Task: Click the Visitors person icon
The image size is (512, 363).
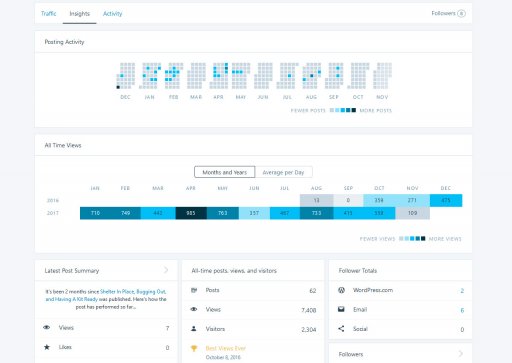Action: 194,329
